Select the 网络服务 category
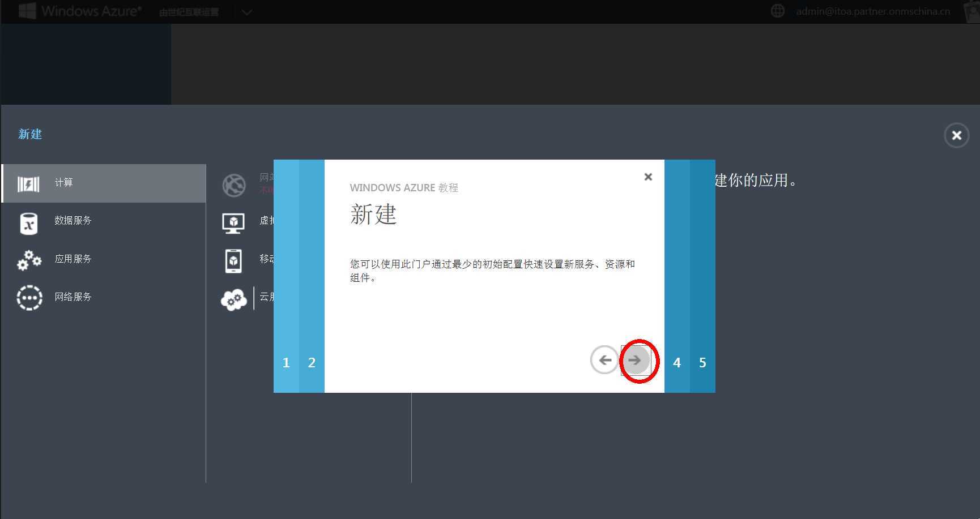 104,297
